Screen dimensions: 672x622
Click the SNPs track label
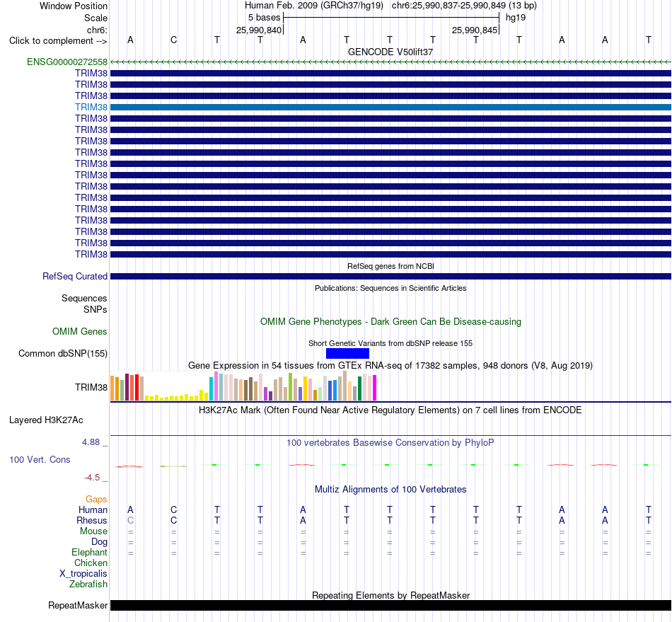coord(95,309)
